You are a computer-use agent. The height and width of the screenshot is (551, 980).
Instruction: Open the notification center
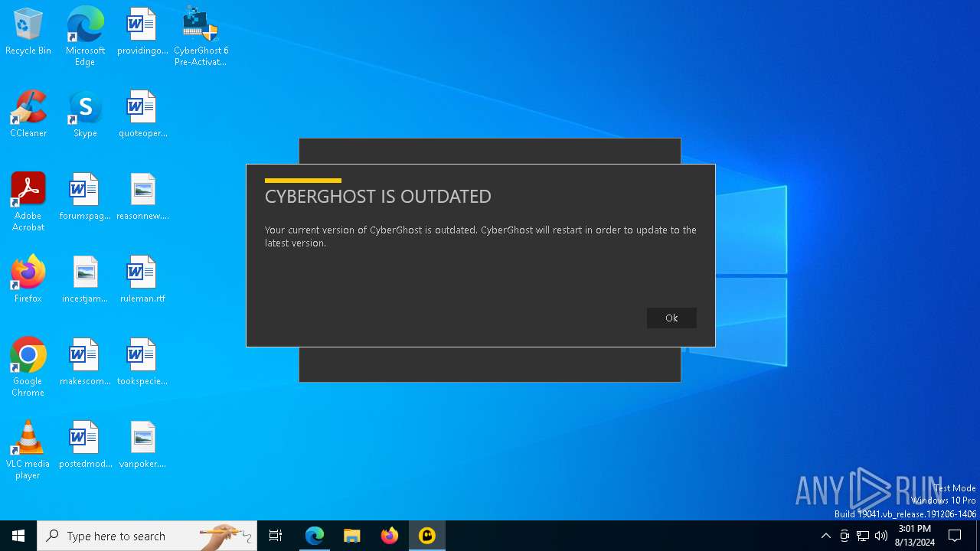coord(955,536)
